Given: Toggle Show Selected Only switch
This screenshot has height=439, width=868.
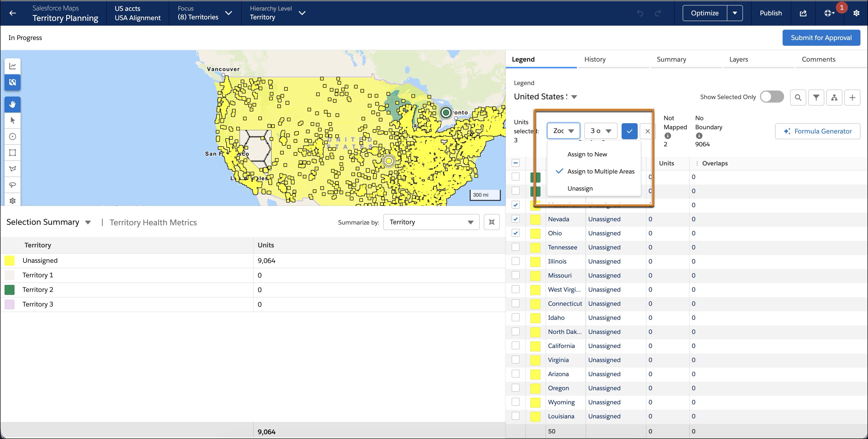Looking at the screenshot, I should pos(772,97).
